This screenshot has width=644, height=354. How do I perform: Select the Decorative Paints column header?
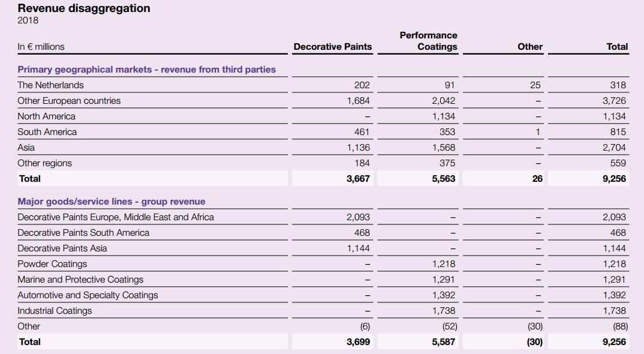coord(332,47)
